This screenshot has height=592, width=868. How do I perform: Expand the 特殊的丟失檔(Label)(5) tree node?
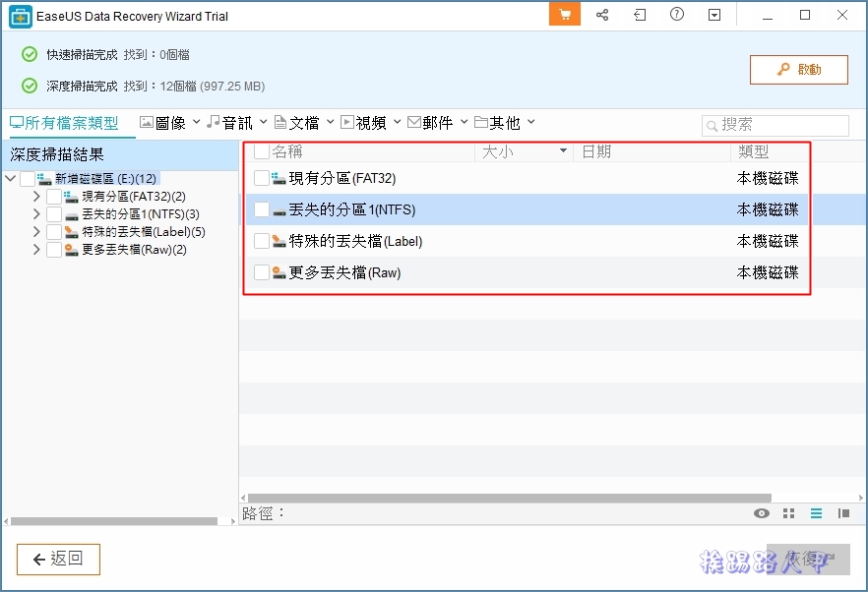(x=36, y=232)
